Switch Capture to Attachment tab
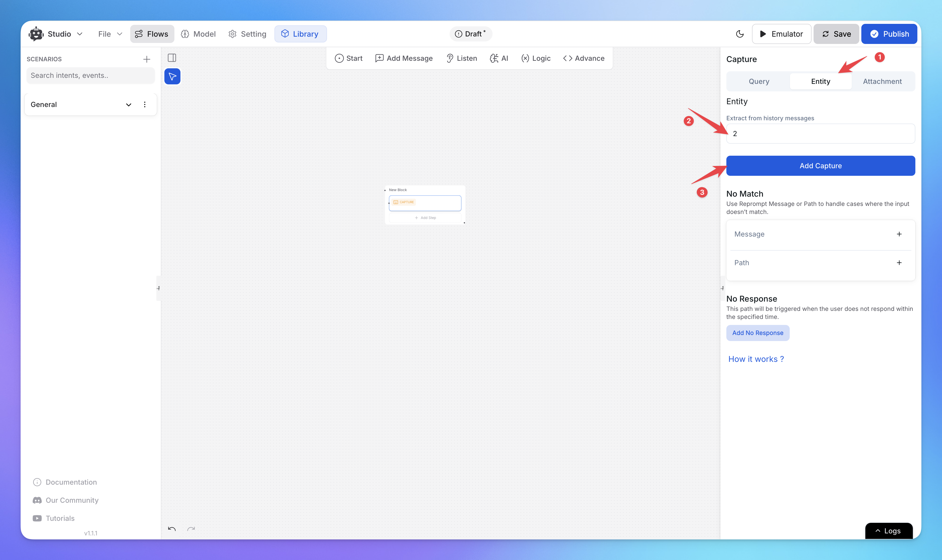942x560 pixels. coord(882,82)
